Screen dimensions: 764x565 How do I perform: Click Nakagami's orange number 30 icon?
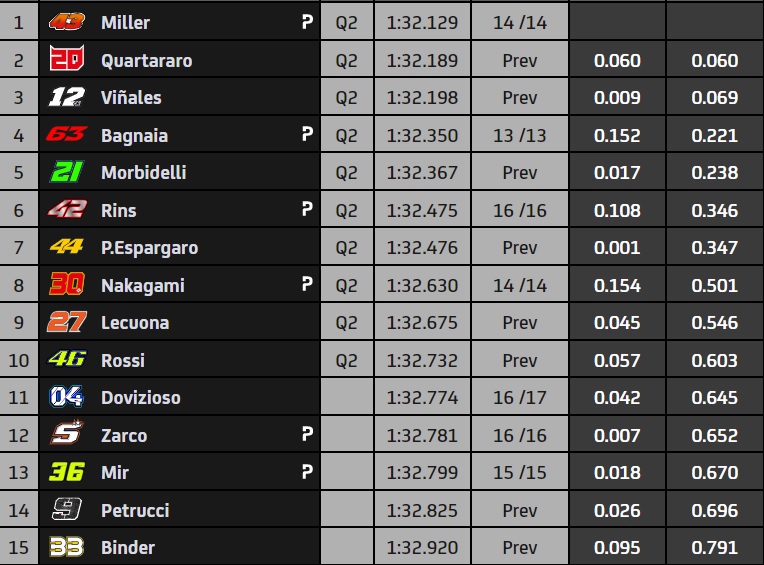click(67, 283)
